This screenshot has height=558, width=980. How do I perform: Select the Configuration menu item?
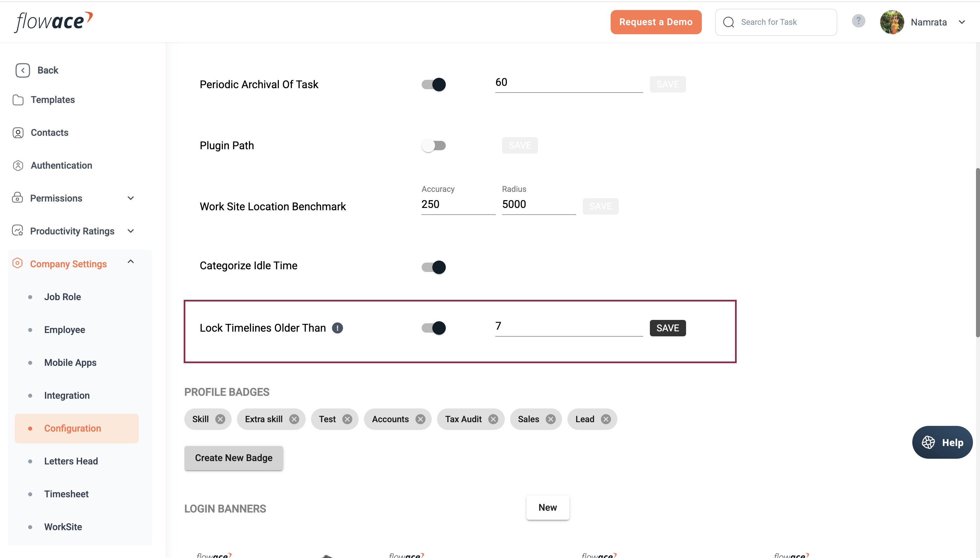click(x=77, y=429)
